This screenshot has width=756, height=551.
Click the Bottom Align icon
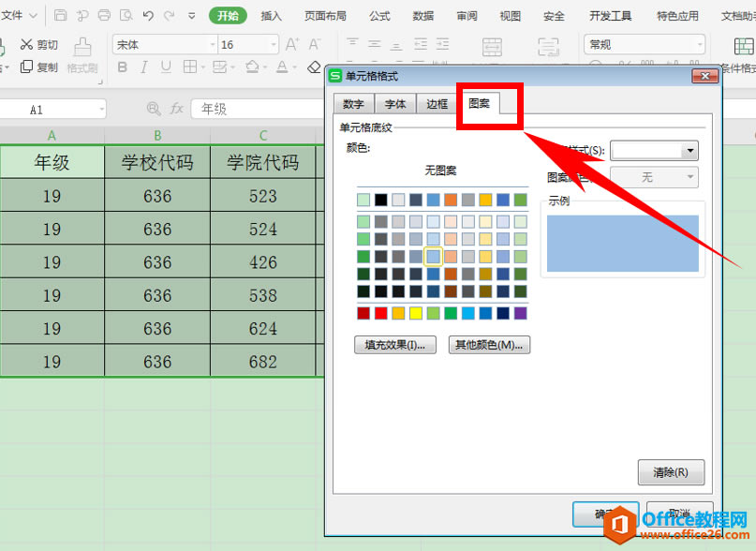(x=396, y=44)
